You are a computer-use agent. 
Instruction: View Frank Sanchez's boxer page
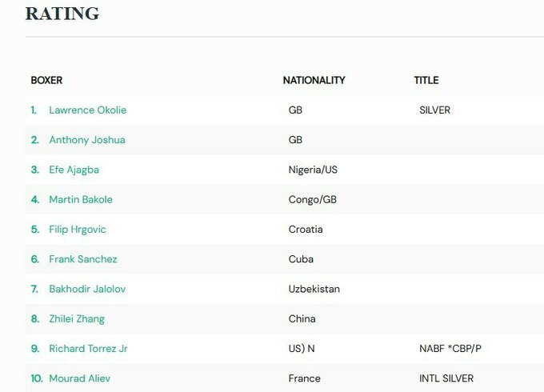[82, 259]
